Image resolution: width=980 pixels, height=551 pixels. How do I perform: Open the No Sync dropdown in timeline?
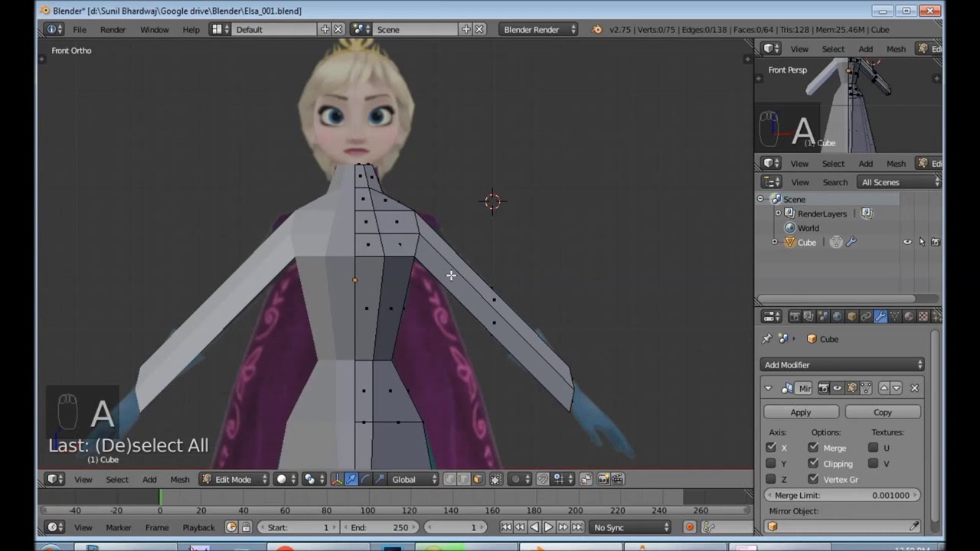tap(631, 527)
